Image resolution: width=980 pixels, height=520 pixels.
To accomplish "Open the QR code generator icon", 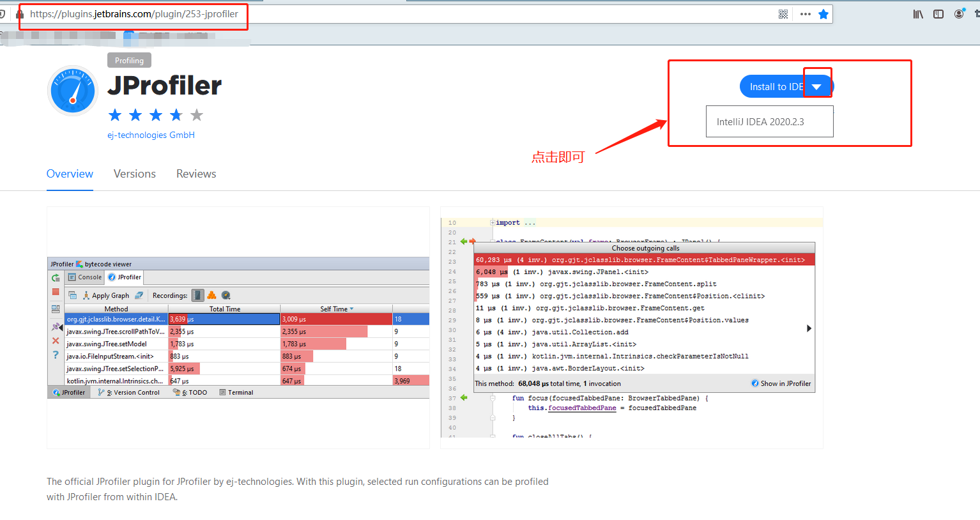I will [x=783, y=14].
